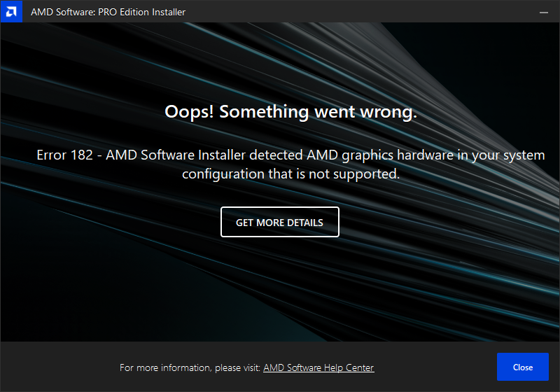Image resolution: width=560 pixels, height=392 pixels.
Task: Click the phrase "please visit:" in the footer
Action: 238,368
